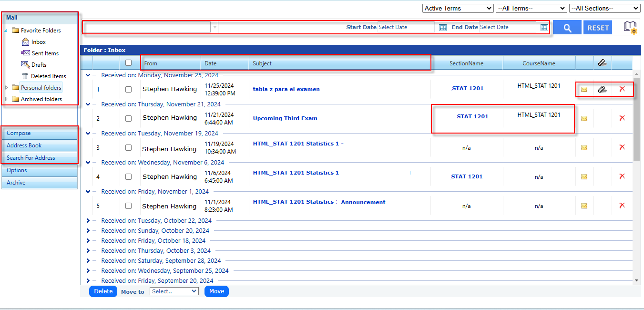Select checkbox for message 5
The image size is (644, 310).
[128, 206]
